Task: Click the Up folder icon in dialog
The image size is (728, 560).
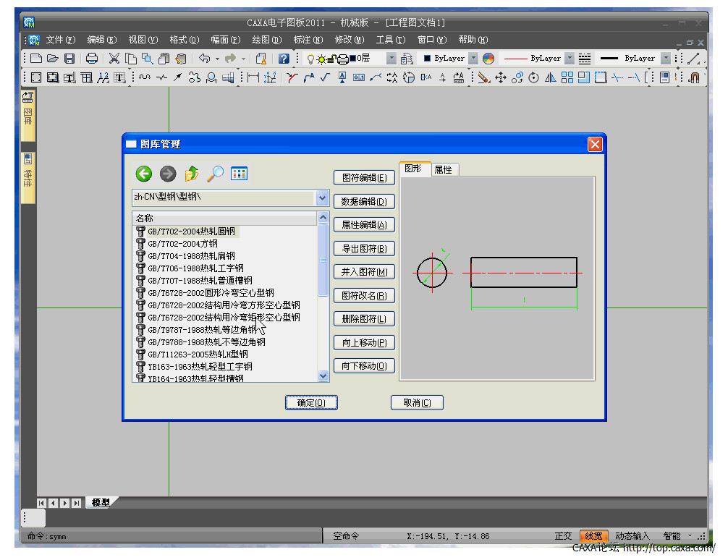Action: 192,174
